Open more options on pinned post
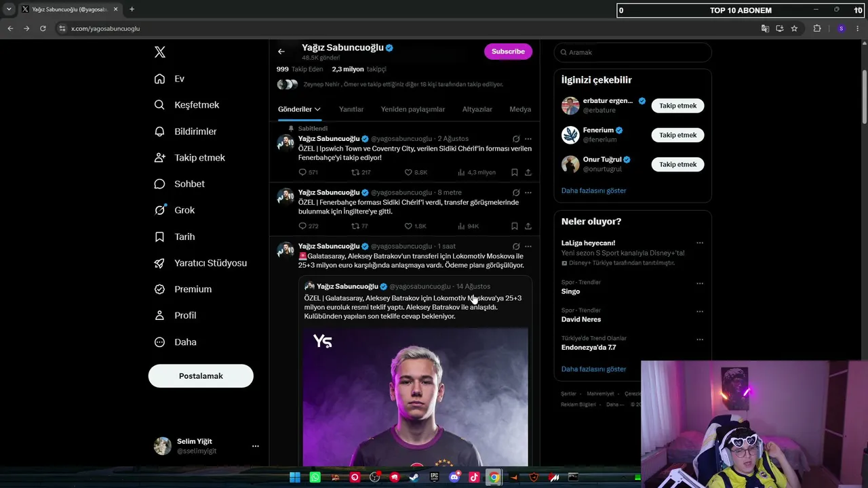 click(528, 138)
